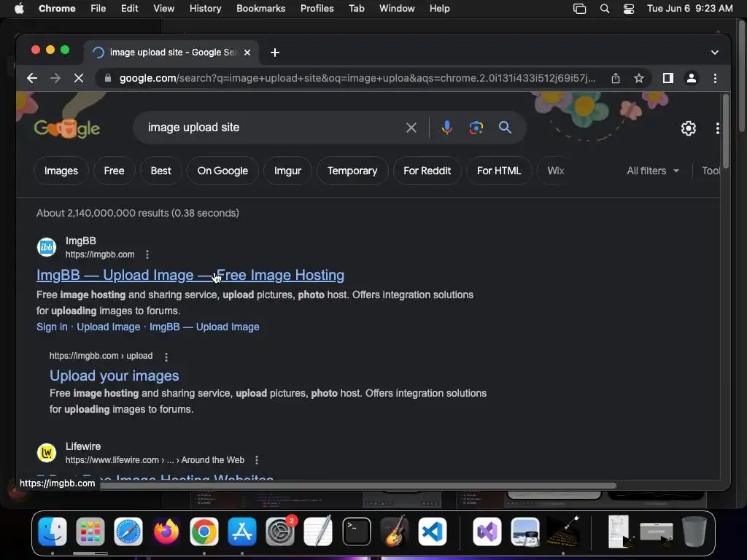747x560 pixels.
Task: Launch Safari from the Dock
Action: point(128,532)
